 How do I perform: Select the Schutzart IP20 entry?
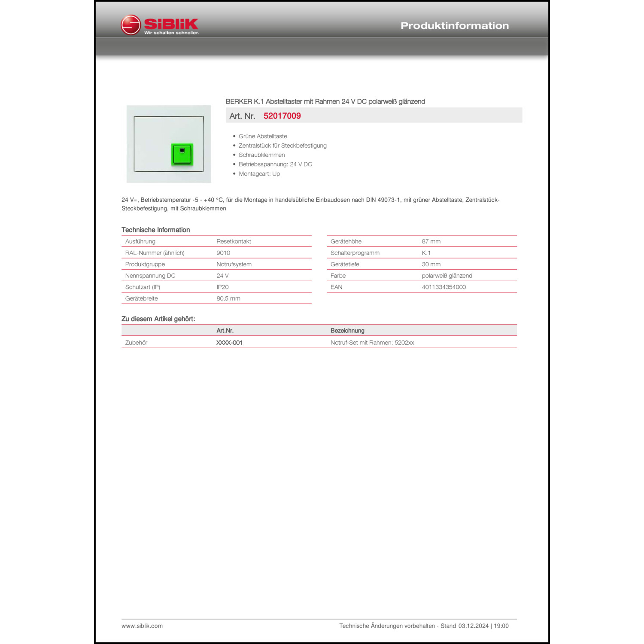coord(222,287)
